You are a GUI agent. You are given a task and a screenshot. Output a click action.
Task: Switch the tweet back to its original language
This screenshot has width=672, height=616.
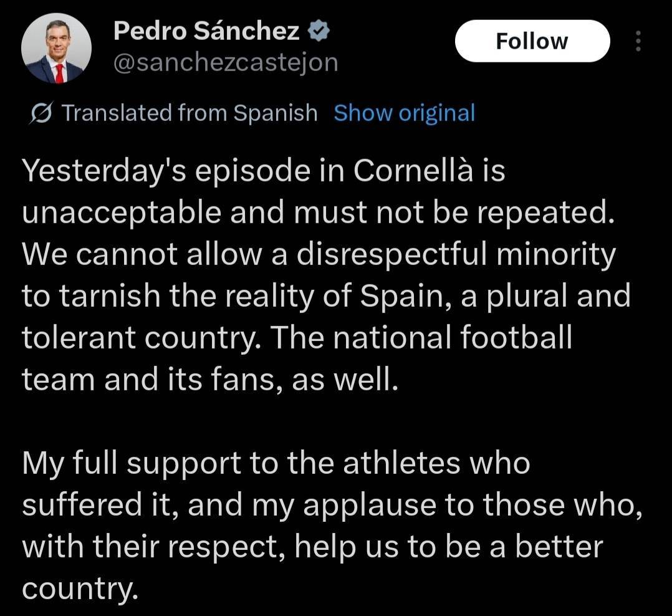(x=404, y=113)
